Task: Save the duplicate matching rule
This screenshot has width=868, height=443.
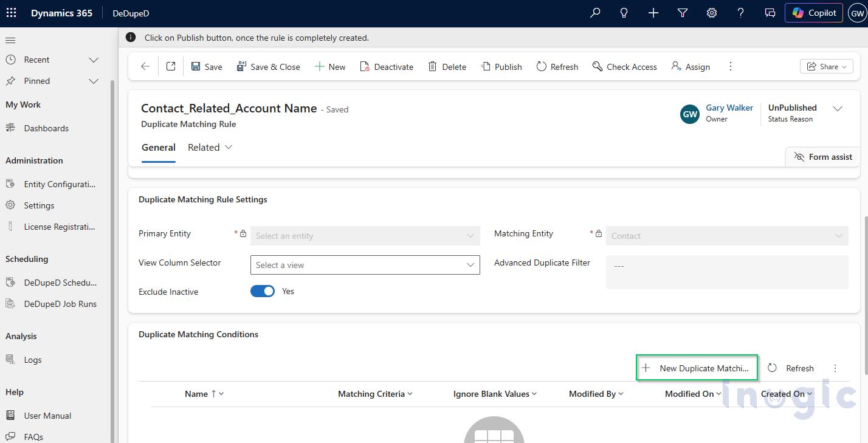Action: [206, 66]
